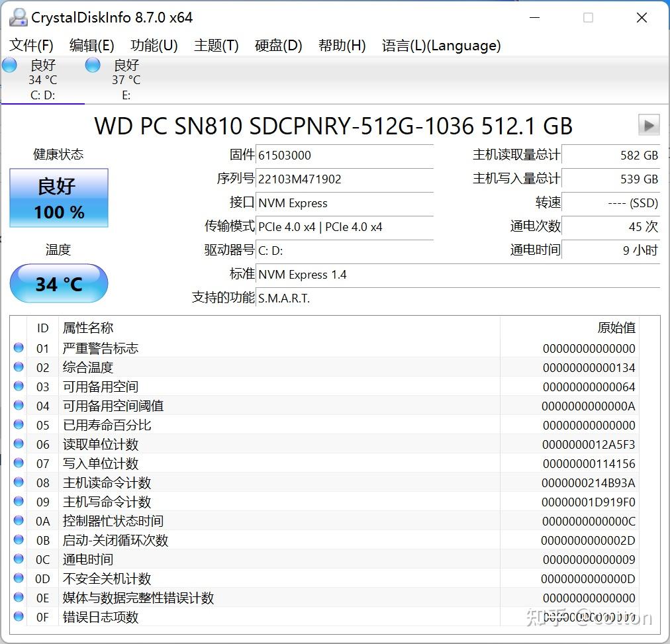The width and height of the screenshot is (670, 644).
Task: Open the 语言(L)(Language) menu
Action: click(x=442, y=46)
